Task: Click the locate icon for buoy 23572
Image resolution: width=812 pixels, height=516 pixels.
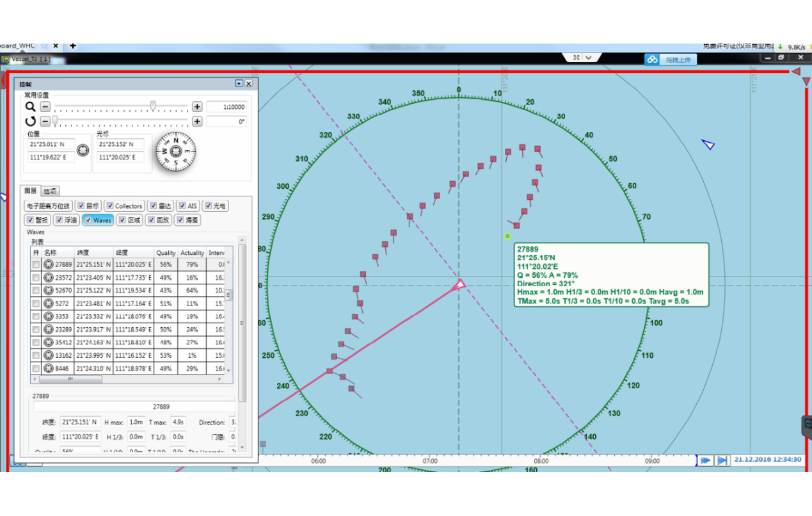Action: [49, 277]
